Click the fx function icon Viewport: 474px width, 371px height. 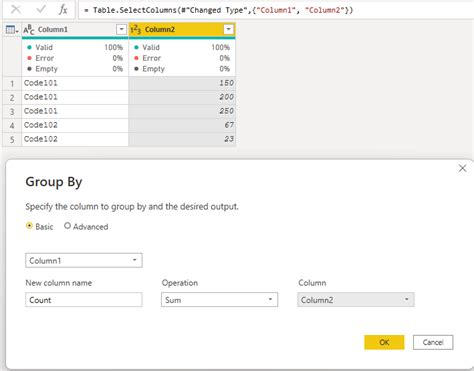point(63,10)
